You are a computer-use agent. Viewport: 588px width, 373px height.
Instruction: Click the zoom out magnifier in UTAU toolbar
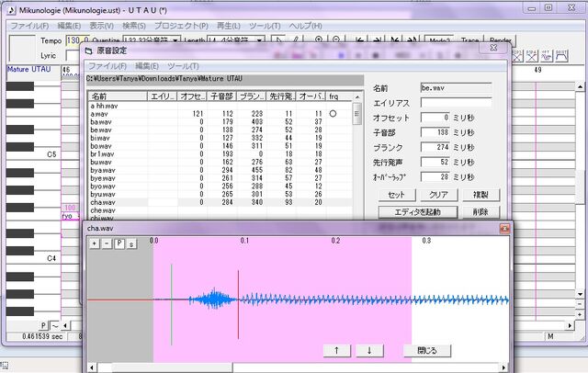click(x=336, y=40)
